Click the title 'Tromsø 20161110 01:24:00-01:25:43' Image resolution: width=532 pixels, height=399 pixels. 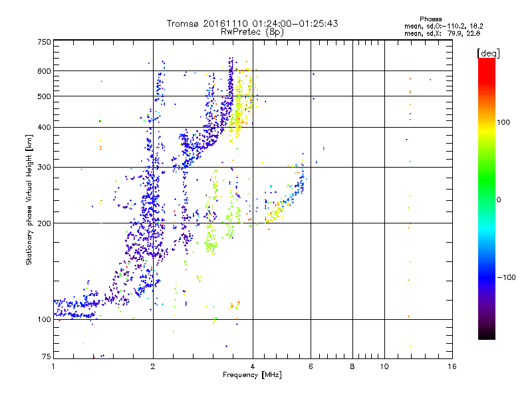pos(252,23)
